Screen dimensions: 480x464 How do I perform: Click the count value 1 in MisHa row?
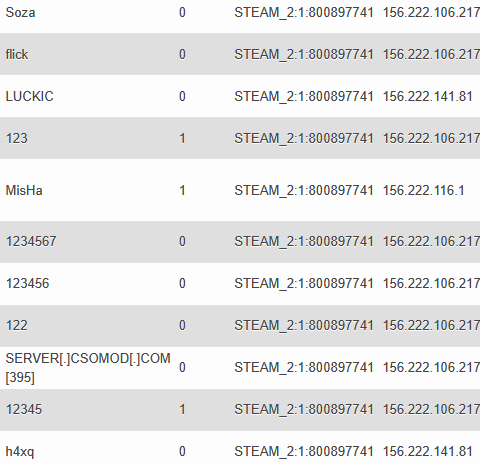click(182, 191)
